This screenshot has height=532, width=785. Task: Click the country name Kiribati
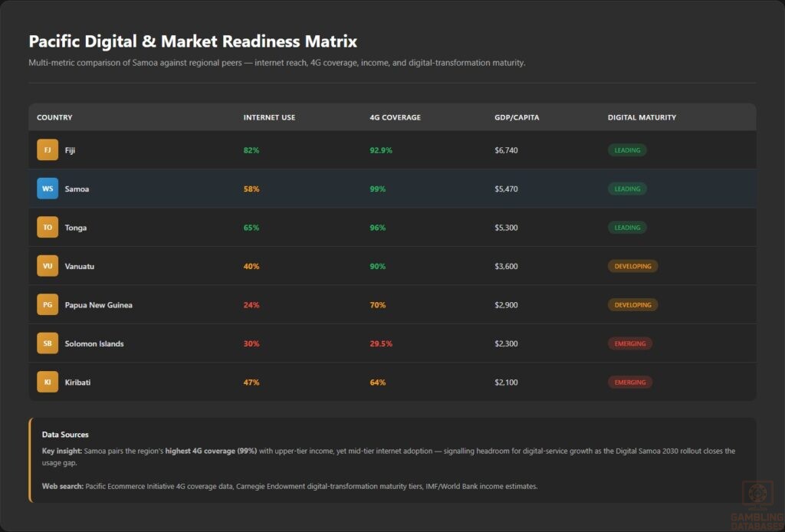[77, 382]
